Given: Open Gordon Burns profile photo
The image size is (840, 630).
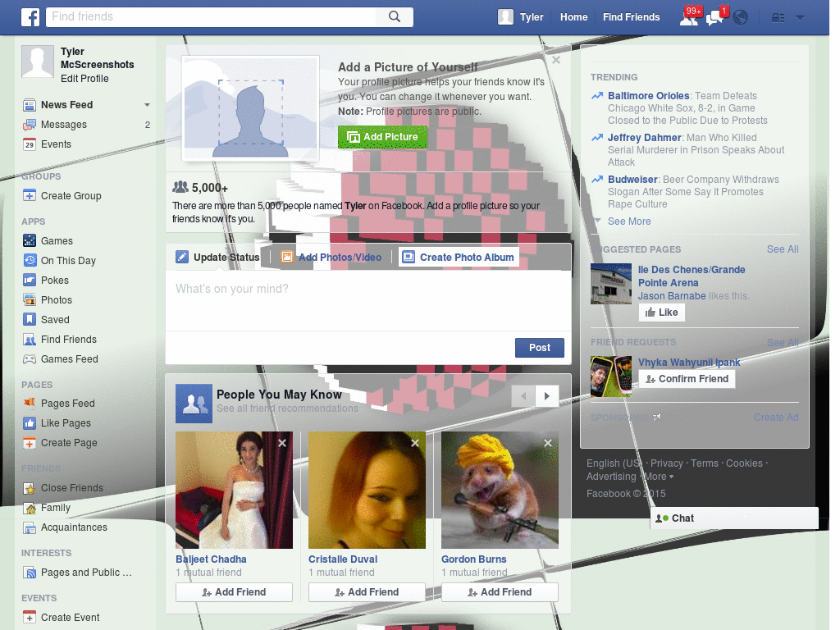Looking at the screenshot, I should click(500, 491).
